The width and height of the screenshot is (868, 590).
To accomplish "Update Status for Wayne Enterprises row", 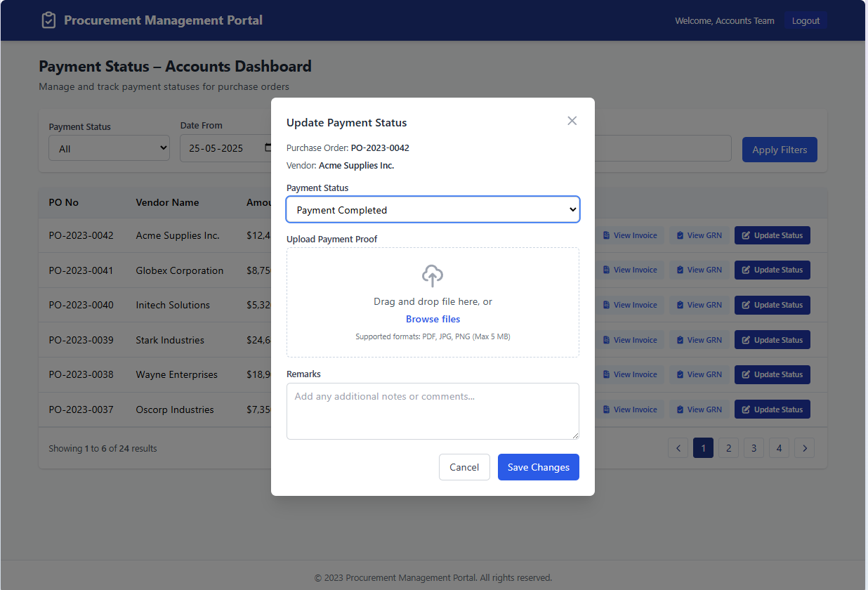I will coord(772,374).
